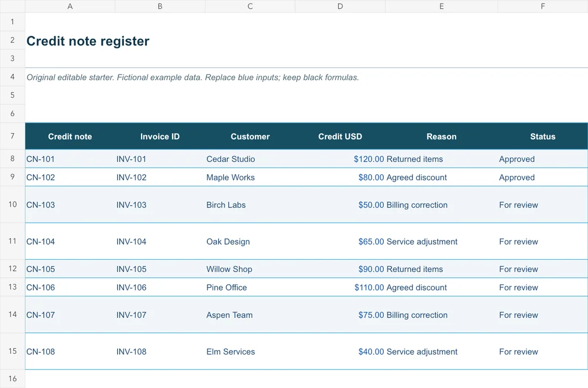Select the INV-106 invoice cell

160,288
